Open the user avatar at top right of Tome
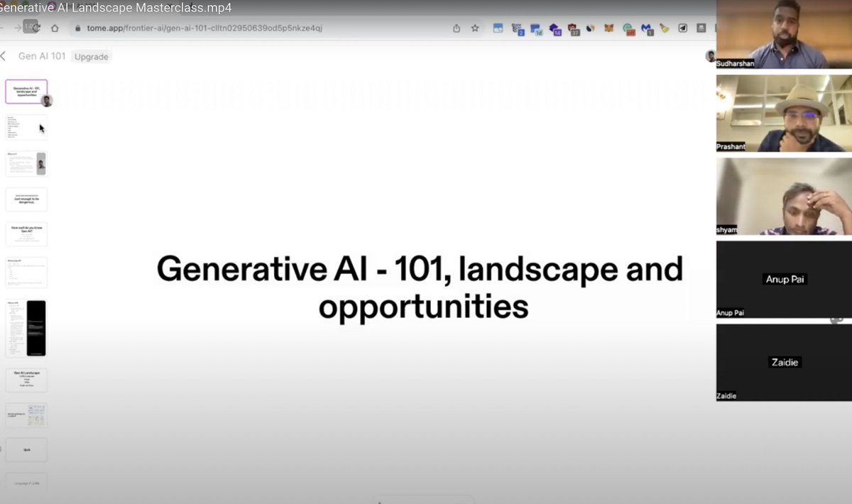 click(710, 56)
